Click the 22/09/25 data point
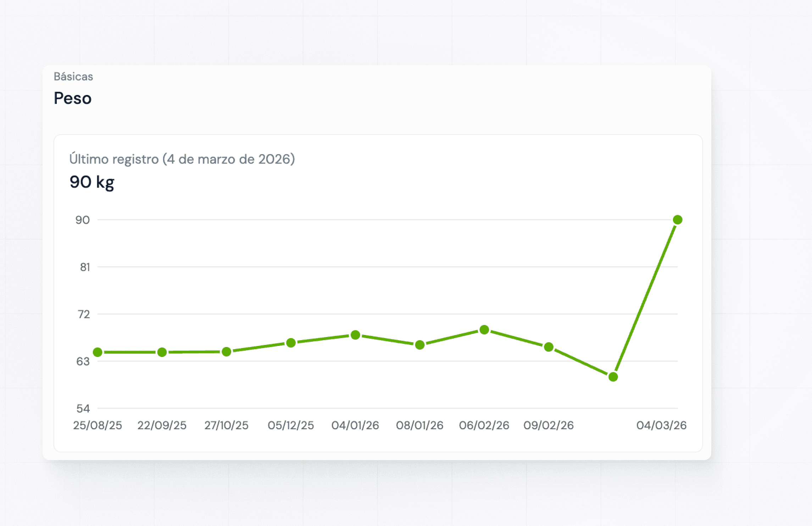The height and width of the screenshot is (526, 812). point(162,352)
